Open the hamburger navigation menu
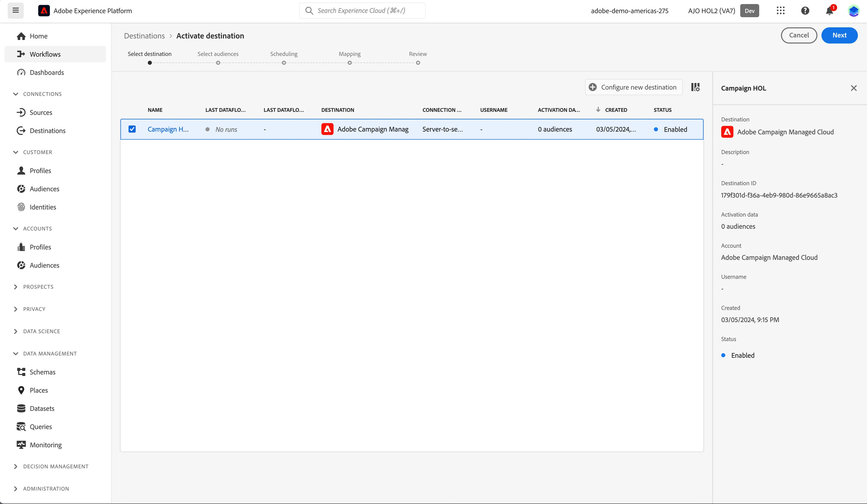The image size is (867, 504). tap(15, 10)
